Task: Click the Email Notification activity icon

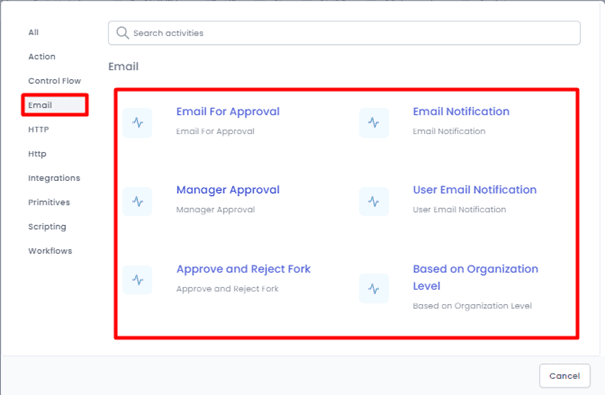Action: click(x=373, y=123)
